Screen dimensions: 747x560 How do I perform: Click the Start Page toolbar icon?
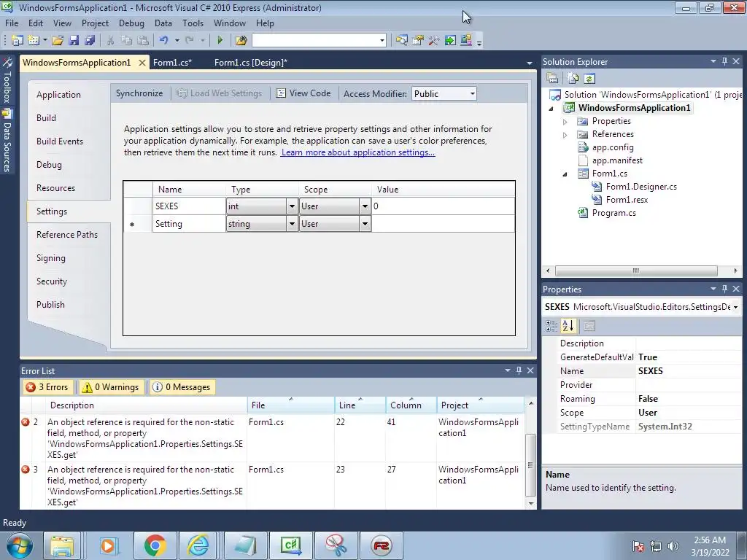pyautogui.click(x=449, y=41)
